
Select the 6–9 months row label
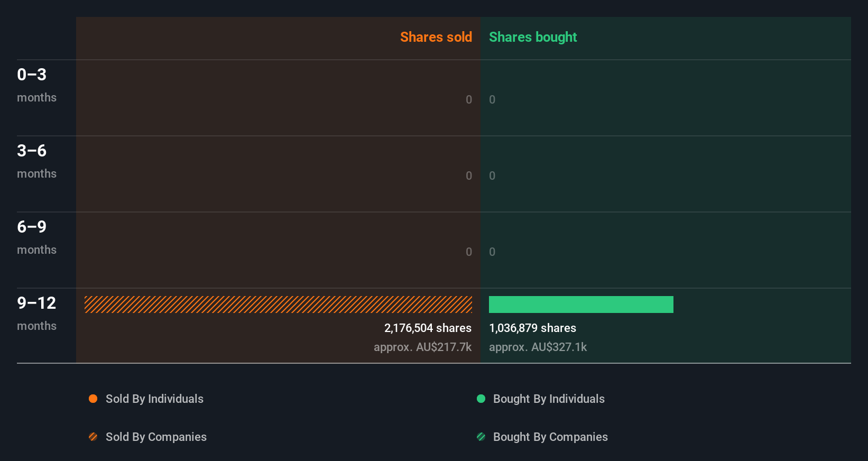(x=36, y=237)
